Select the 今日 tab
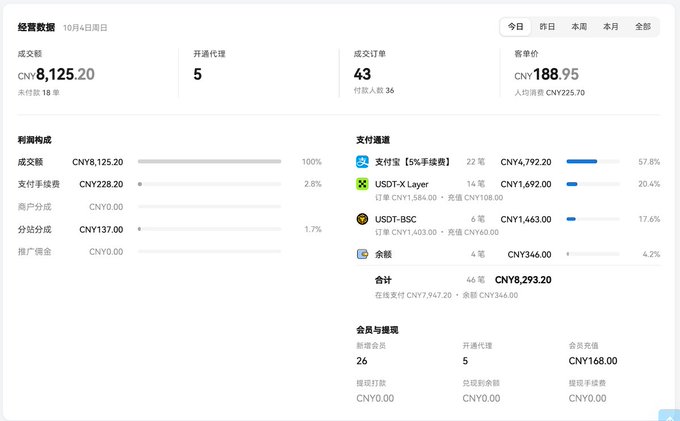680x421 pixels. click(x=515, y=27)
